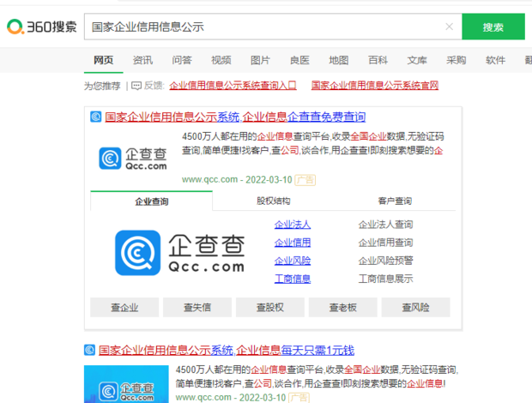The width and height of the screenshot is (532, 403).
Task: Open the 图片 tab
Action: point(260,60)
